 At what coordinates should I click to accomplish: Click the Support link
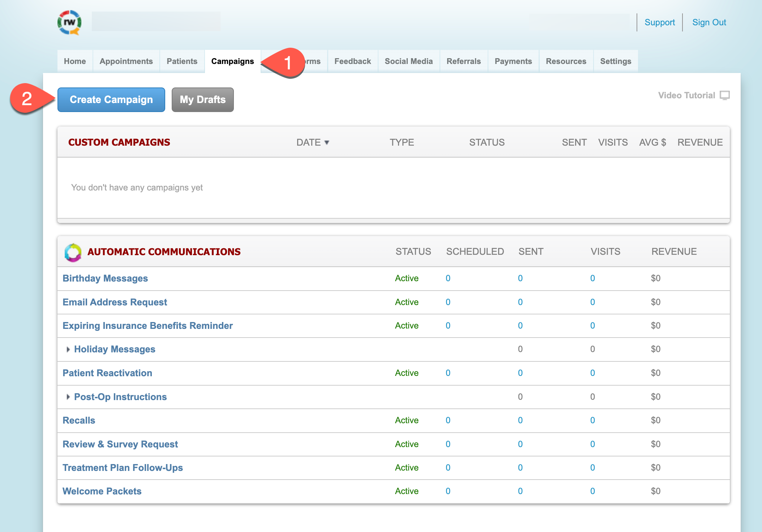point(659,22)
